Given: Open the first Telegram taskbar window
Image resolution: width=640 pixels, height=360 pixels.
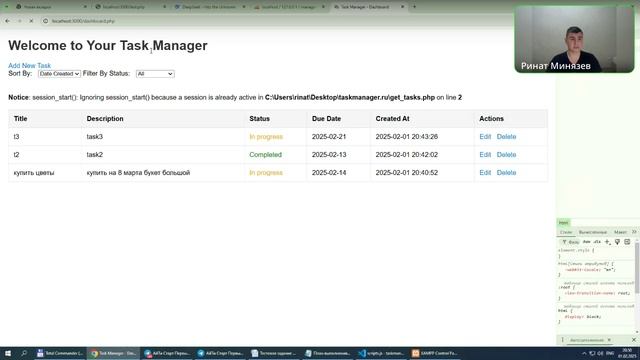Looking at the screenshot, I should click(x=167, y=353).
